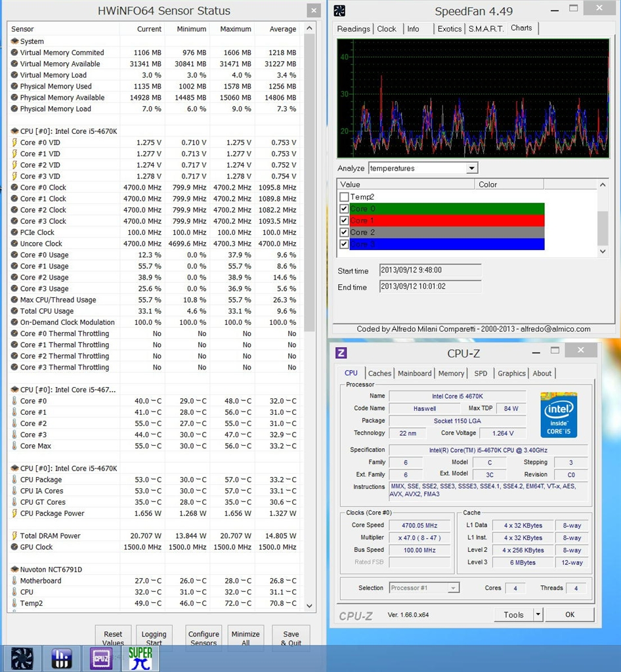Click the Motherboard thermometer icon
The image size is (621, 672).
pyautogui.click(x=14, y=580)
